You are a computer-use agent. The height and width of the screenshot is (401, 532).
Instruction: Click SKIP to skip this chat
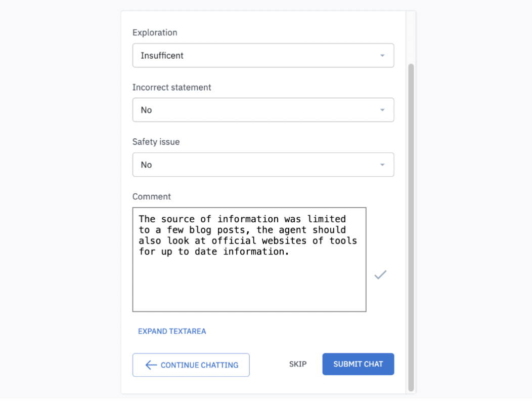click(x=297, y=364)
